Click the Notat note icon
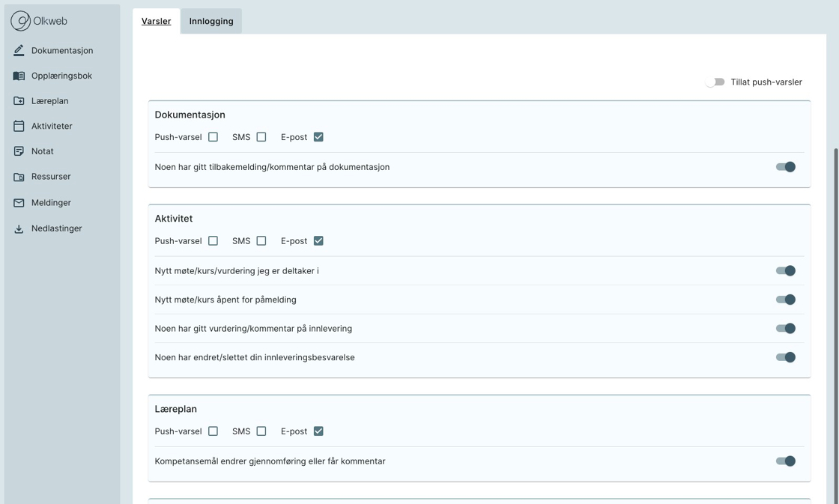This screenshot has width=839, height=504. (x=19, y=151)
